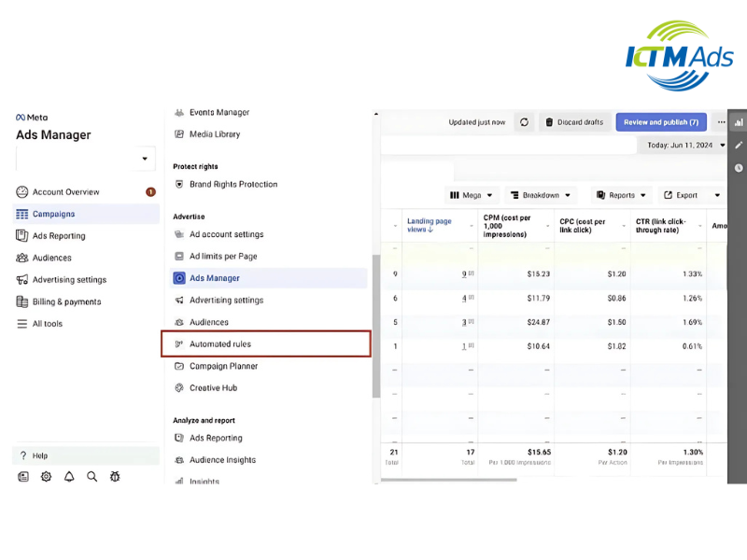747x560 pixels.
Task: Click the Meta logo
Action: click(x=32, y=118)
